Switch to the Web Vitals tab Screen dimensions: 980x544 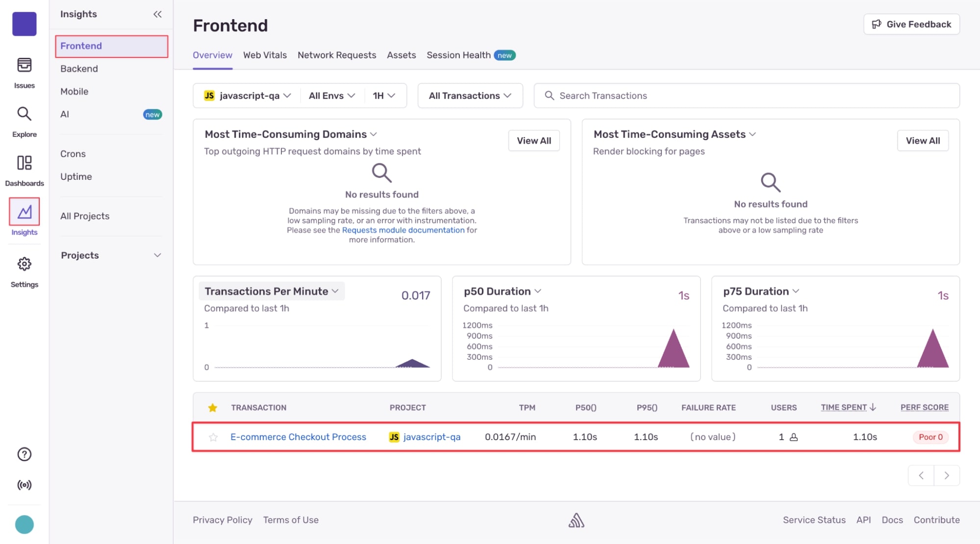(265, 55)
